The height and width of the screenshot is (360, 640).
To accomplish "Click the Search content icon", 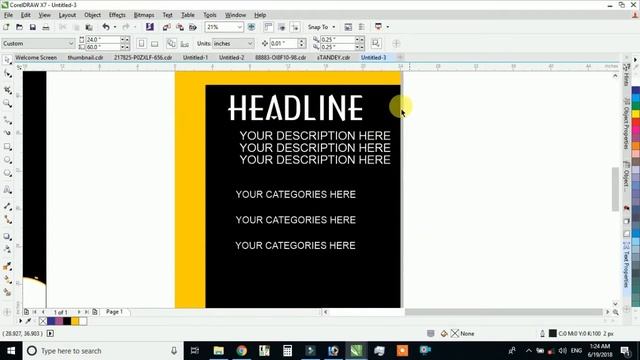I will (x=150, y=27).
